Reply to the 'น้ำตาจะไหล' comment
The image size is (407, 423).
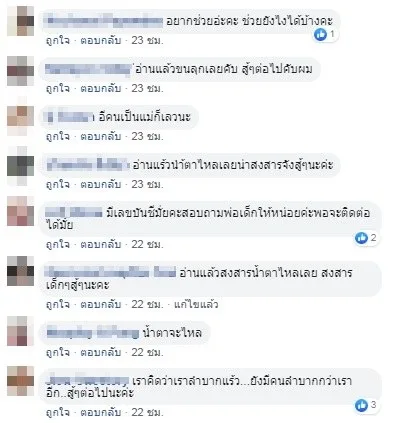(x=101, y=352)
